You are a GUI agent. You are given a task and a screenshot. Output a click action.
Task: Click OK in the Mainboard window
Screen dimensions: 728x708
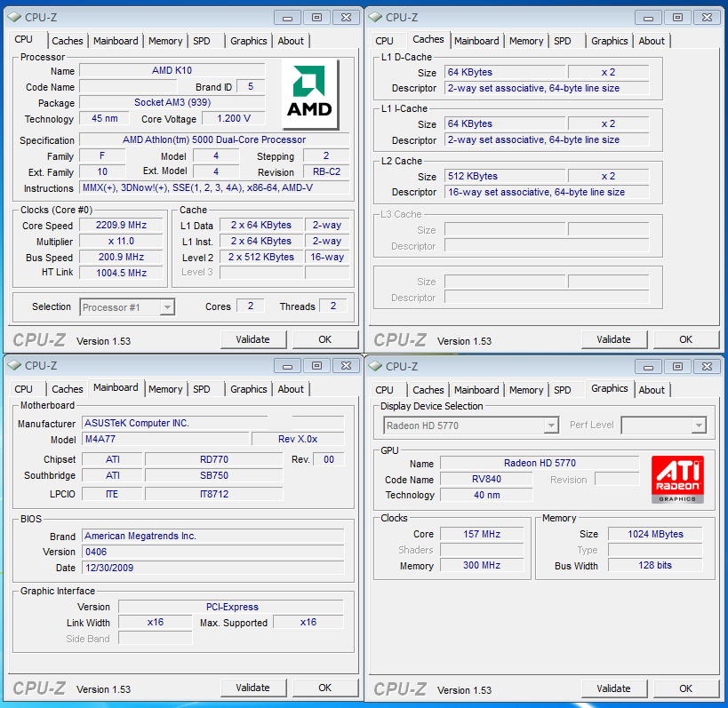pos(325,688)
